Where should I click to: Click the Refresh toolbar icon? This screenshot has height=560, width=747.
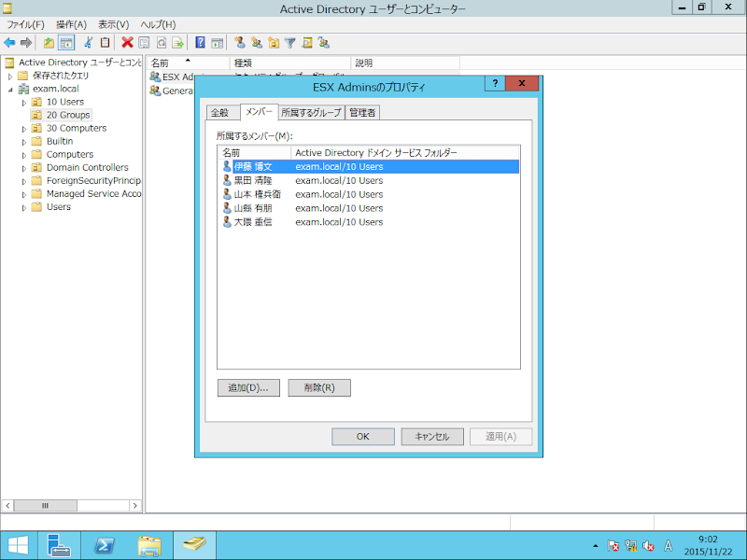(x=162, y=43)
